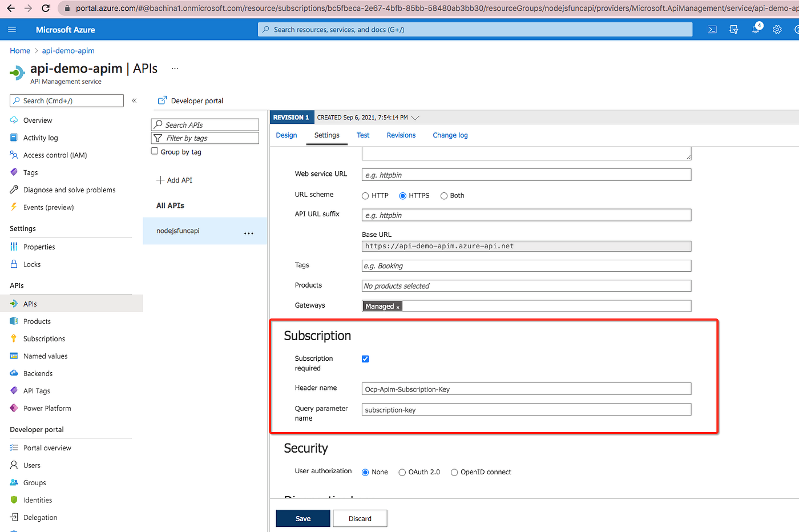Choose OAuth 2.0 user authorization

(x=402, y=472)
